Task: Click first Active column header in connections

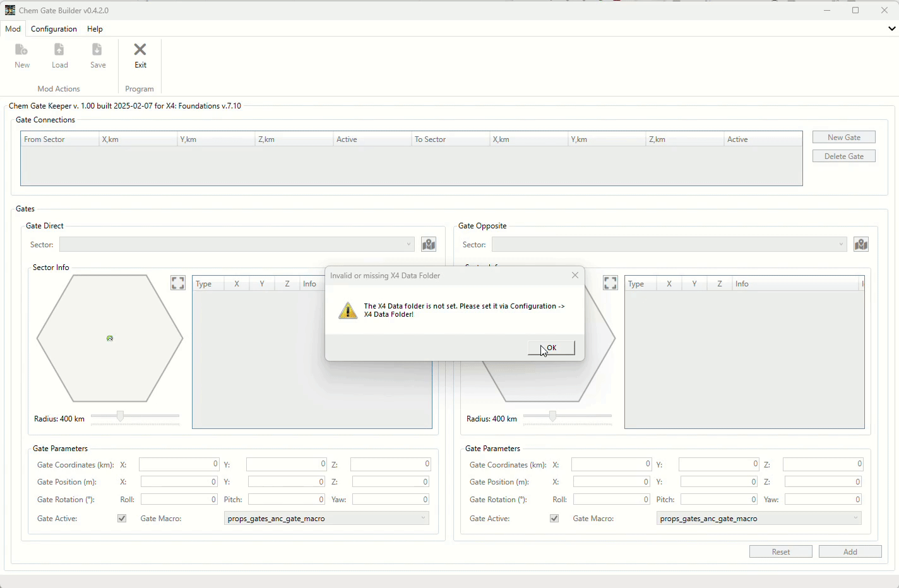Action: tap(372, 139)
